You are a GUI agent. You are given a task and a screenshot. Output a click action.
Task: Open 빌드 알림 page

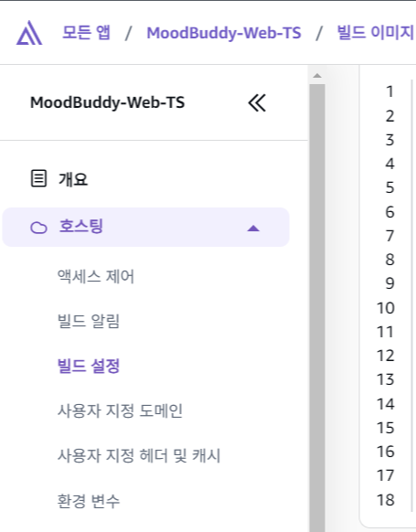[x=89, y=321]
